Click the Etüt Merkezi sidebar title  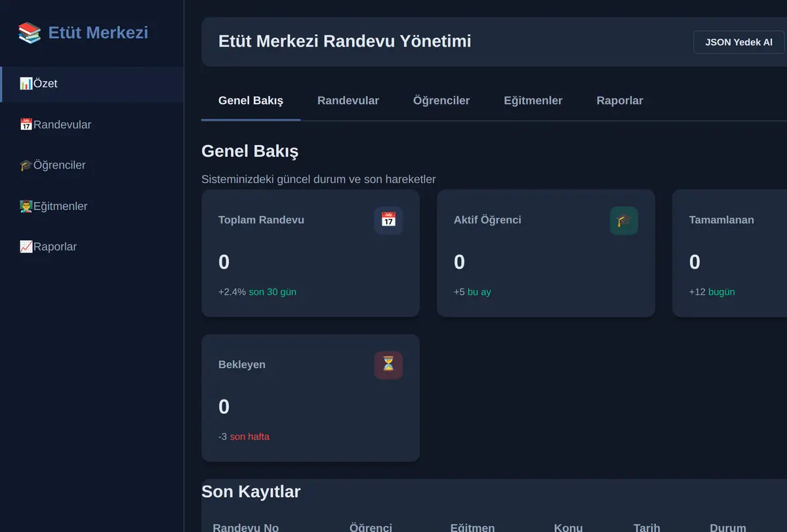[98, 32]
